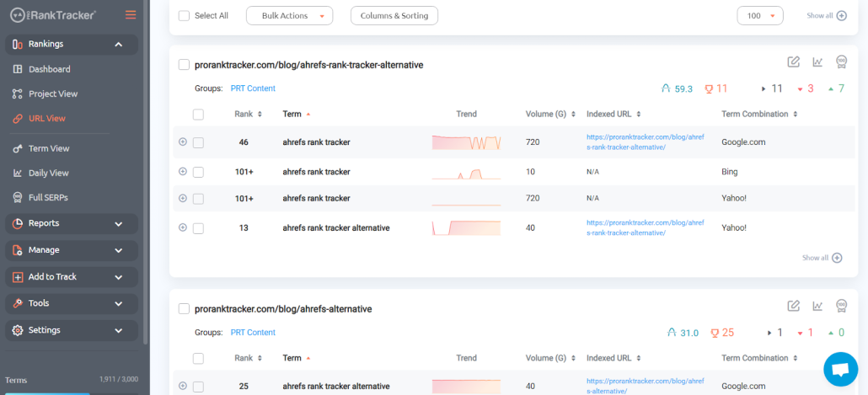The image size is (868, 395).
Task: Select the checkbox for the Bing row
Action: pos(198,172)
